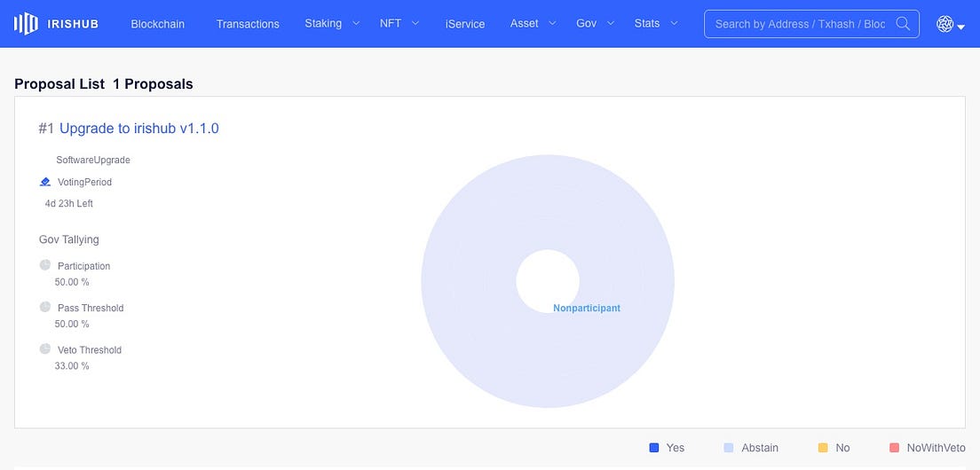Click the Participation pie icon

point(45,265)
